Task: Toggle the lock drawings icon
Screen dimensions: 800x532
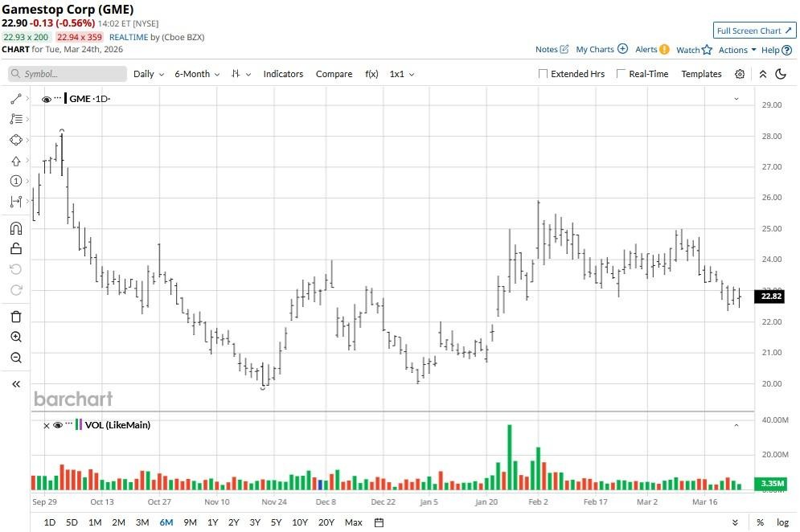Action: (x=16, y=248)
